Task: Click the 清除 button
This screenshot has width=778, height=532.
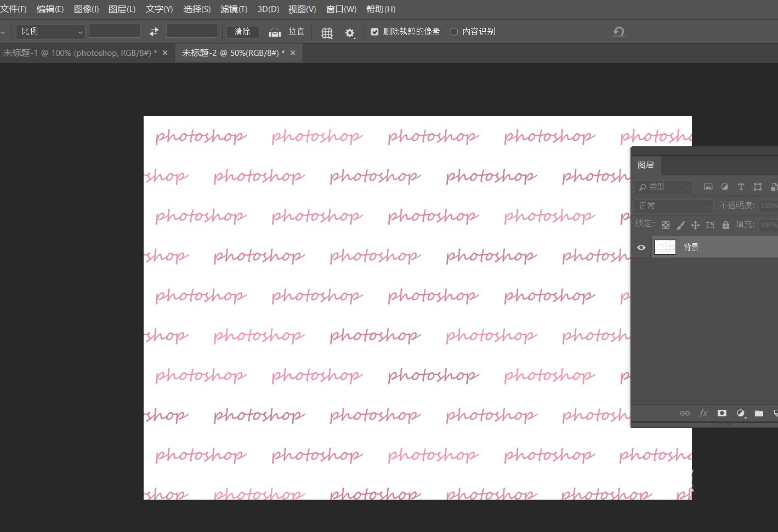Action: pyautogui.click(x=242, y=32)
